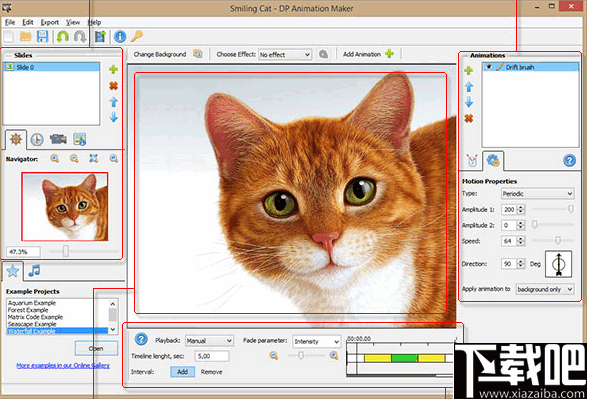
Task: Click Amplitude 2 spinner arrows
Action: 521,225
